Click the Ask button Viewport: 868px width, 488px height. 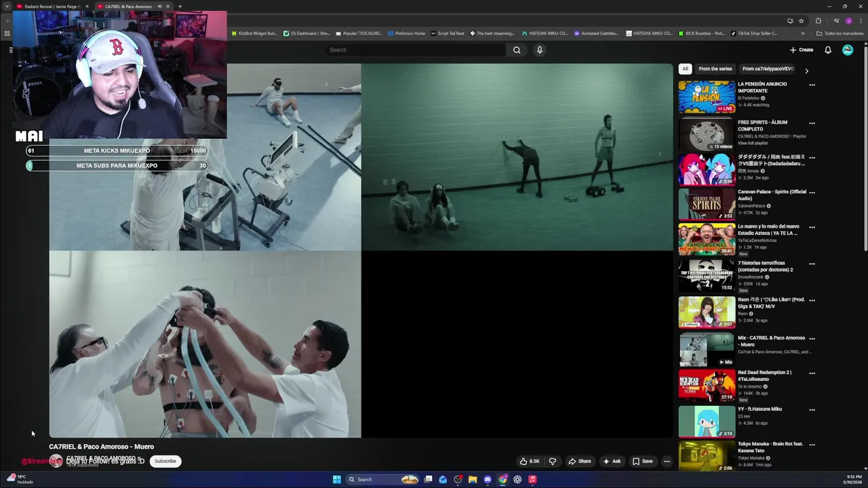pos(612,462)
